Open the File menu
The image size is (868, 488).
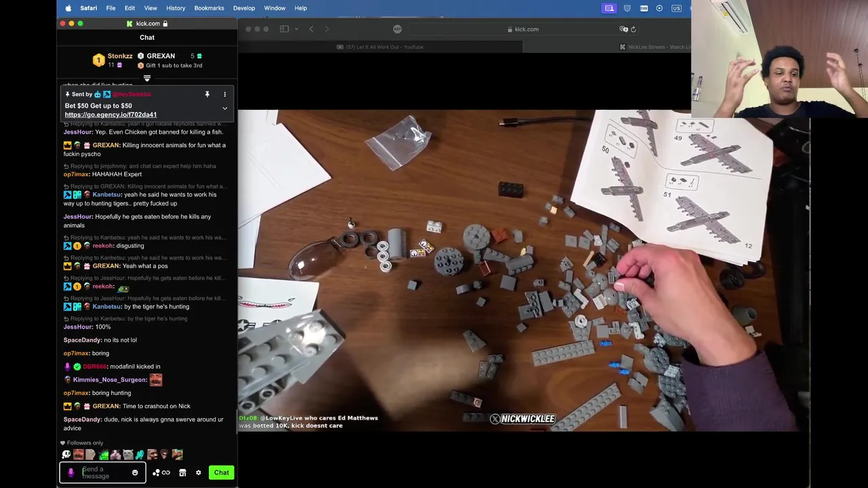click(x=111, y=8)
